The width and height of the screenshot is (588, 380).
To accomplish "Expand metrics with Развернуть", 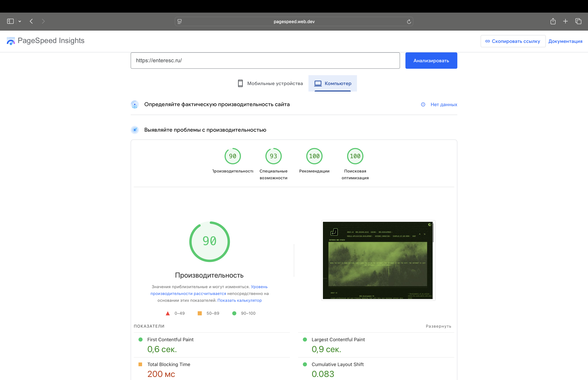I will pyautogui.click(x=438, y=326).
